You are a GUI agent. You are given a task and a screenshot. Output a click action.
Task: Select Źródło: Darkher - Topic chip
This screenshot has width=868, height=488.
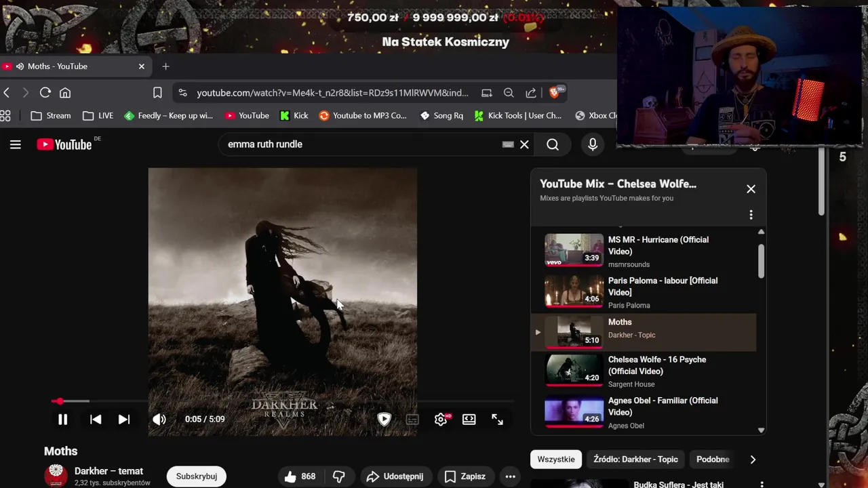coord(635,460)
